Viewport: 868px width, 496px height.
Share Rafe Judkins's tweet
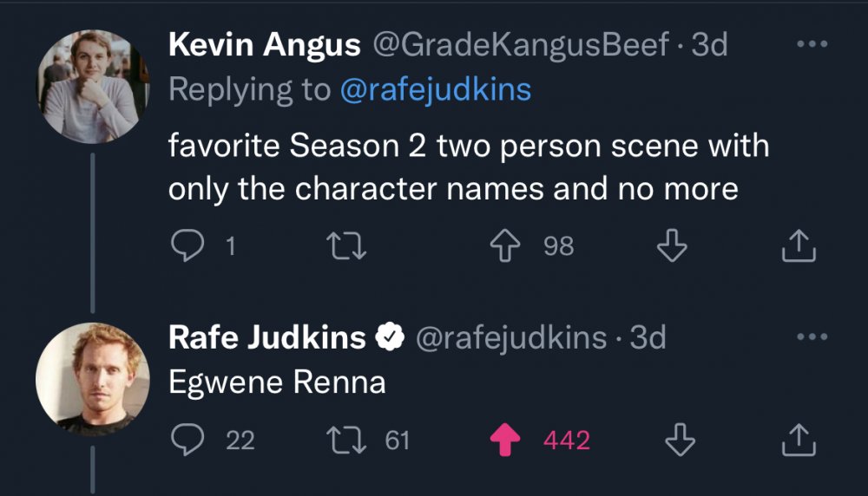tap(799, 442)
